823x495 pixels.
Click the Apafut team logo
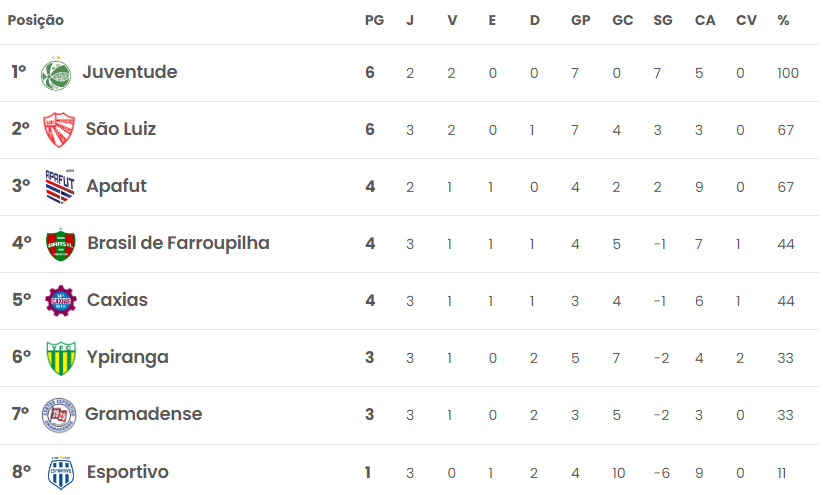coord(60,186)
